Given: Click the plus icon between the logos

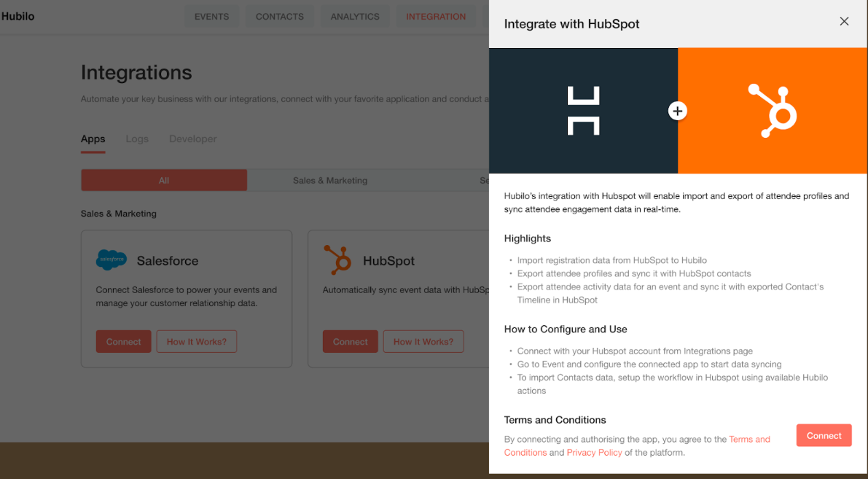Looking at the screenshot, I should (678, 111).
